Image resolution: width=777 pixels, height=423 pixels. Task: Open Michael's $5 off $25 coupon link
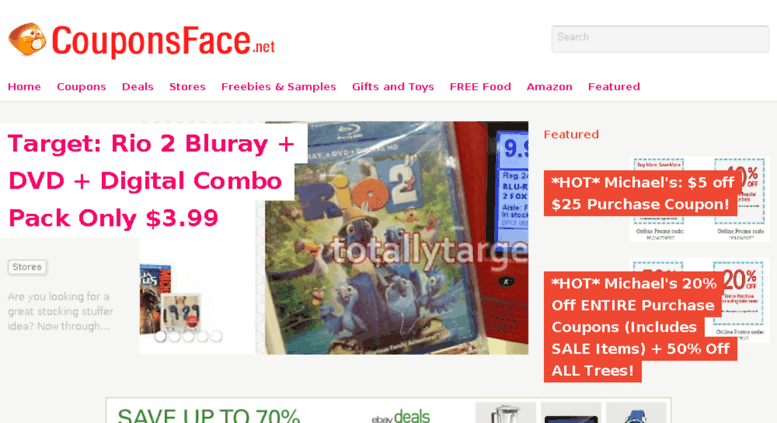642,193
